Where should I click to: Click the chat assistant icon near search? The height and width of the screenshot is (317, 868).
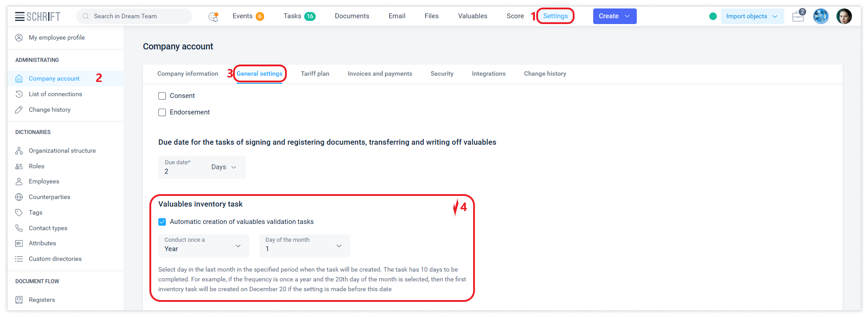click(213, 17)
